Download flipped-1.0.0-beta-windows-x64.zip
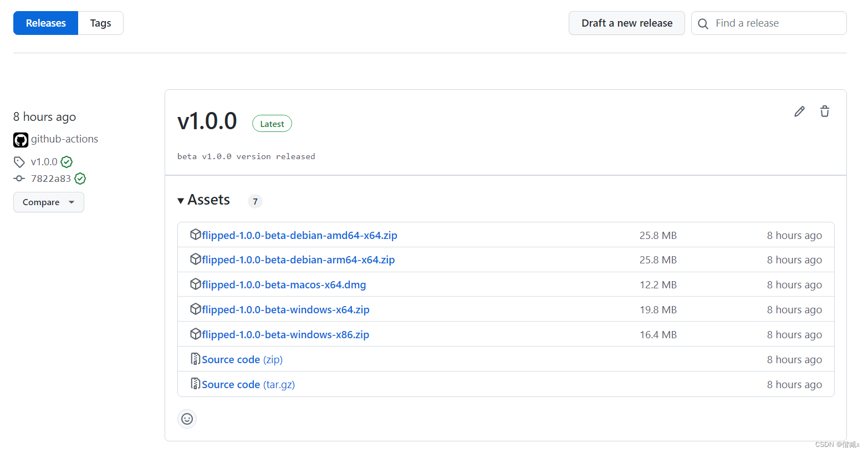Image resolution: width=868 pixels, height=453 pixels. [x=285, y=310]
